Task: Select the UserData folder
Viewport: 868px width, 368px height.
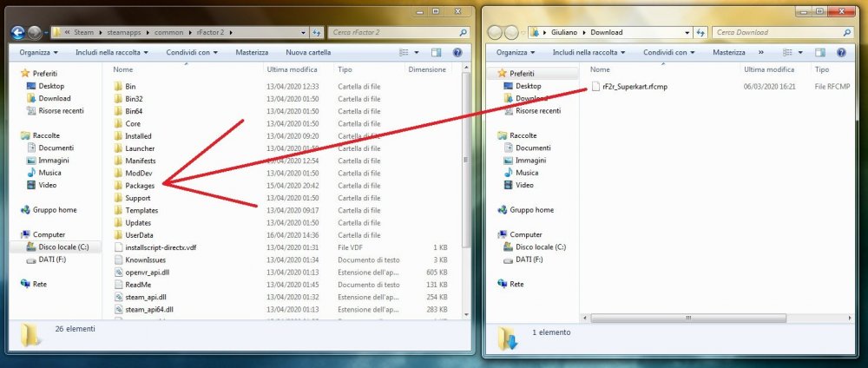Action: [138, 235]
